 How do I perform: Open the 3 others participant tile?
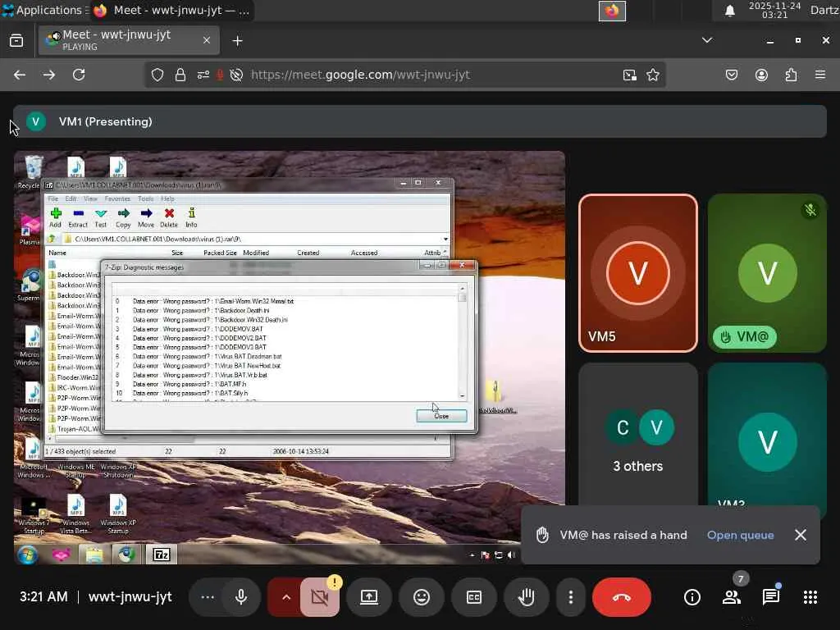coord(638,435)
